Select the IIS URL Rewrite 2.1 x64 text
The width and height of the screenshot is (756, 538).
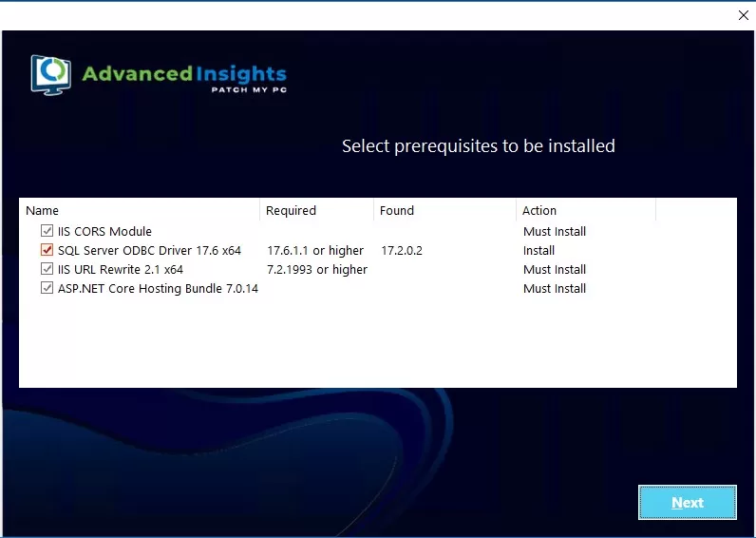point(121,269)
